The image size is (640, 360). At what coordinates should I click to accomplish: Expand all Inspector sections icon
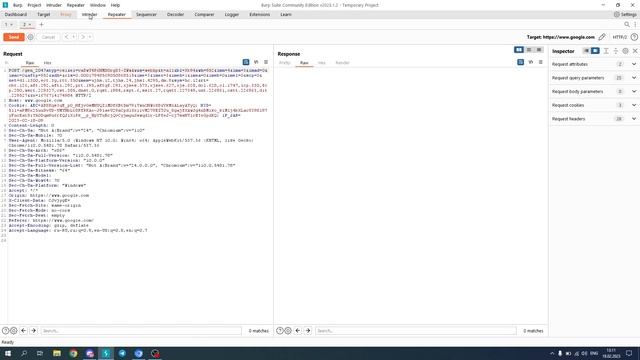[x=606, y=51]
